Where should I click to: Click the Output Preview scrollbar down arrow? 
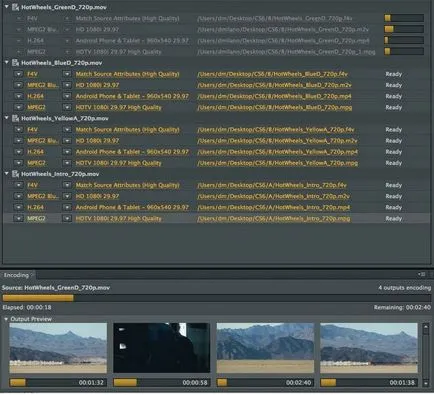coord(426,383)
